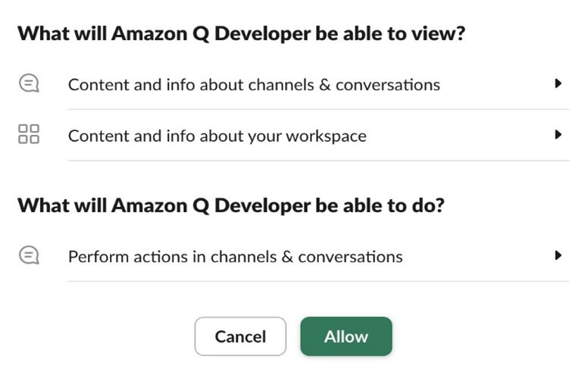Expand the workspace content and info arrow
588x369 pixels.
[558, 135]
